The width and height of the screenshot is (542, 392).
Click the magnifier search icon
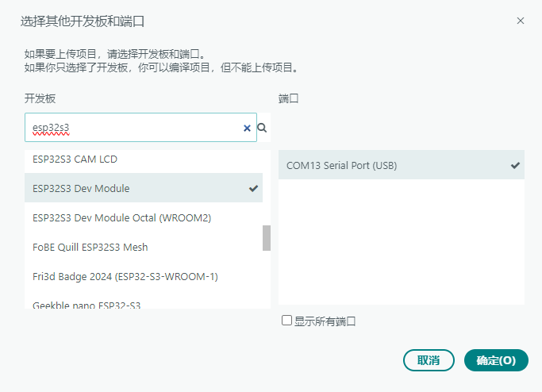(x=262, y=127)
